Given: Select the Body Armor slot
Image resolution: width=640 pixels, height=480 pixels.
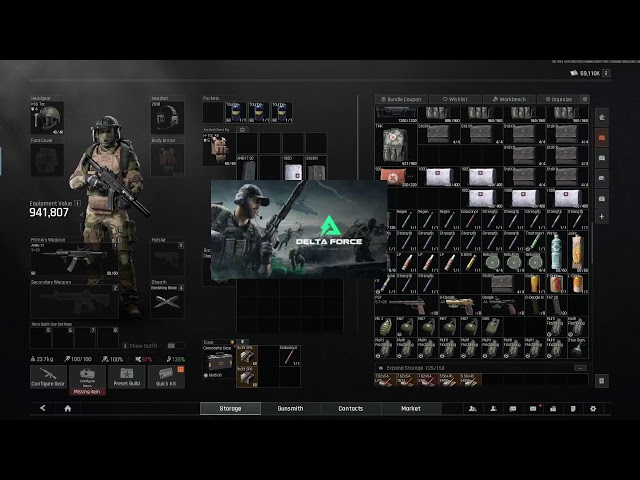Looking at the screenshot, I should (167, 160).
